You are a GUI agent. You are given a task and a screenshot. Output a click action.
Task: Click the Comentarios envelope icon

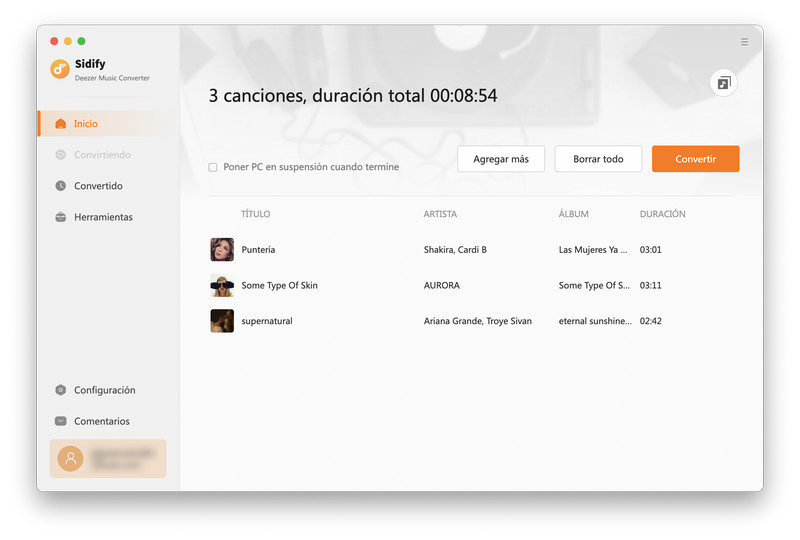coord(61,421)
